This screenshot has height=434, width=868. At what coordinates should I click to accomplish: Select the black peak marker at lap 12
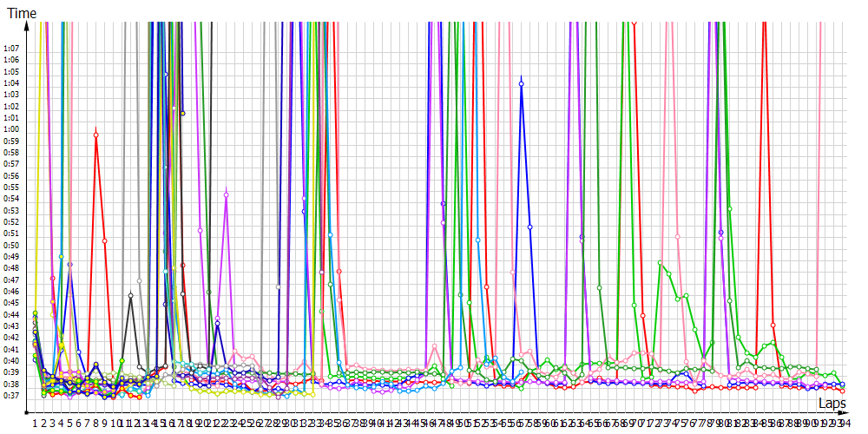pyautogui.click(x=130, y=296)
